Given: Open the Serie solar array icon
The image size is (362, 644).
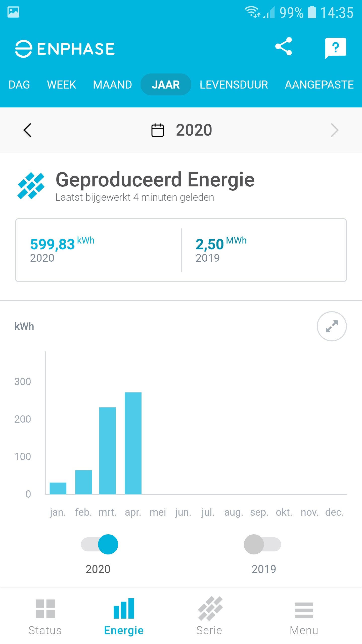Looking at the screenshot, I should [210, 609].
